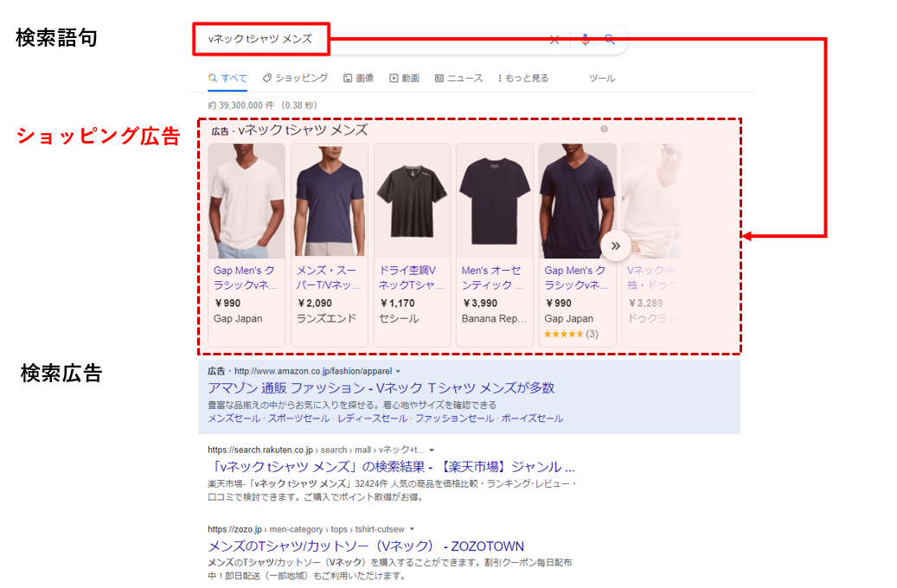Click the ZOZOTOWN メンズのTシャツ result link

pos(366,546)
